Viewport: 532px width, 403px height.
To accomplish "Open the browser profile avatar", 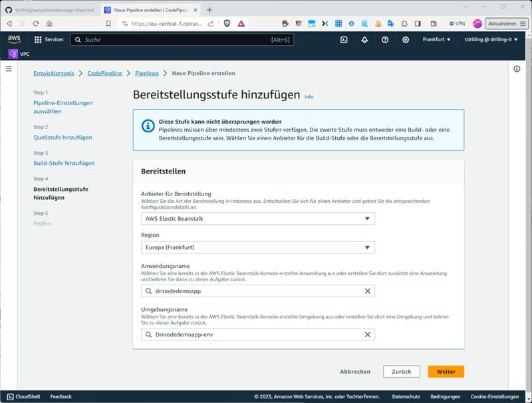I will point(477,23).
